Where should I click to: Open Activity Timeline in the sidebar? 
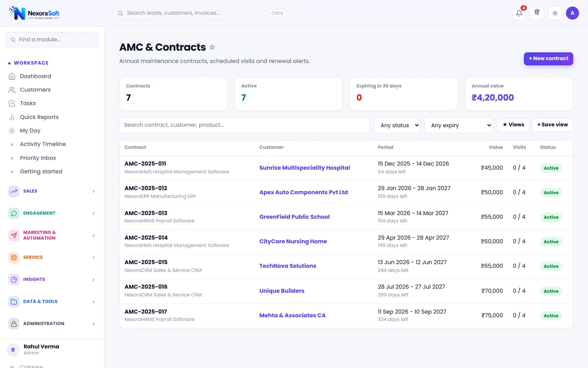coord(43,144)
